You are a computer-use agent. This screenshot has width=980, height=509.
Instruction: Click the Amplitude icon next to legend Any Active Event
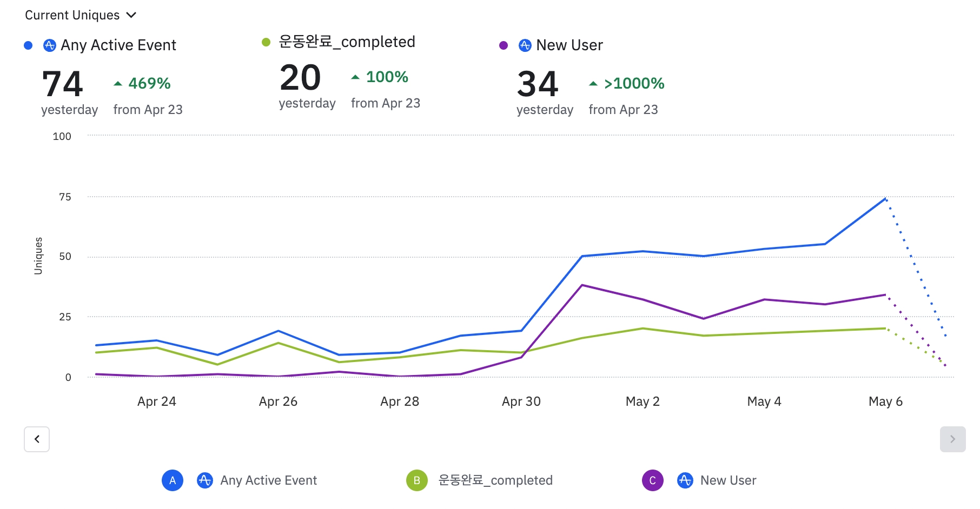[x=205, y=480]
